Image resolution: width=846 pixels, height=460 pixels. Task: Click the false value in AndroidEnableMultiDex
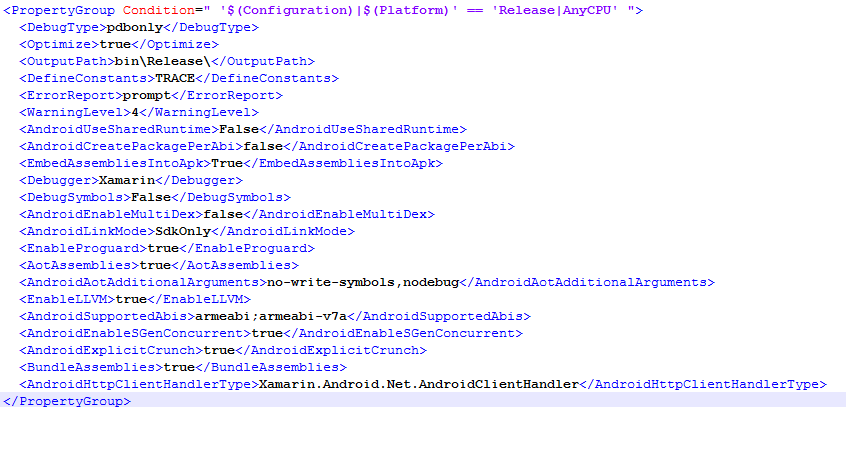tap(223, 214)
